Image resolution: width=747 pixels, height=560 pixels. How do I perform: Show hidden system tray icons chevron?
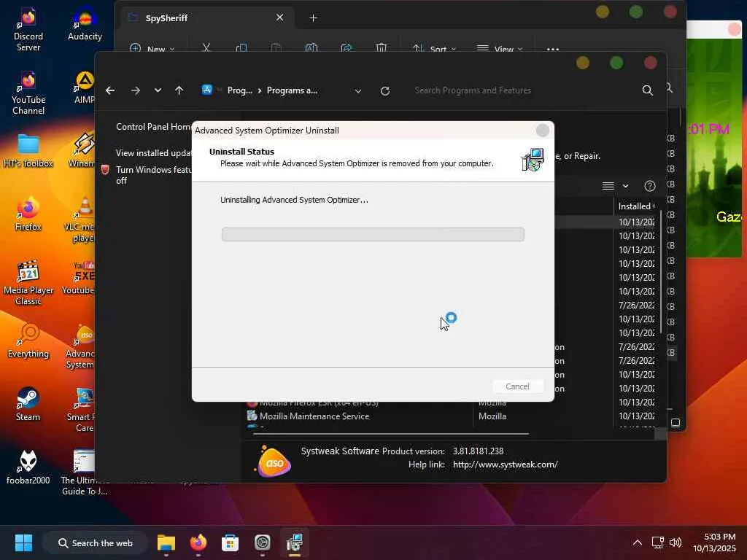click(637, 542)
